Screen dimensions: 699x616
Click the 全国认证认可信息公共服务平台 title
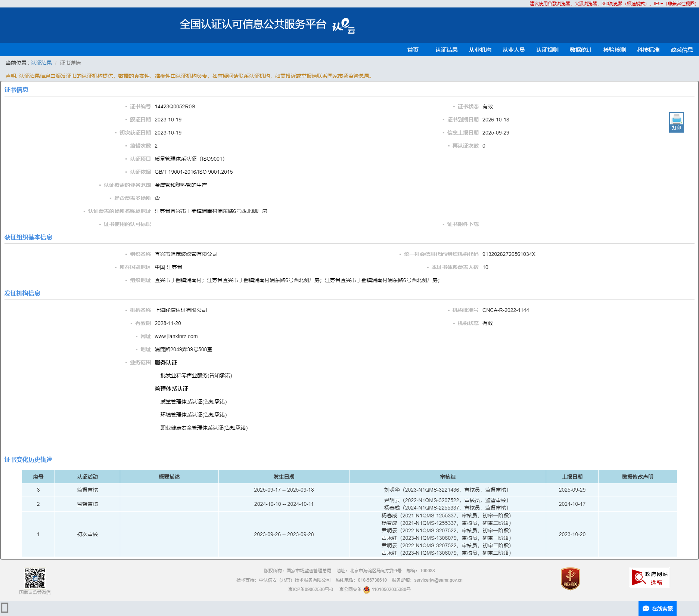(x=253, y=24)
